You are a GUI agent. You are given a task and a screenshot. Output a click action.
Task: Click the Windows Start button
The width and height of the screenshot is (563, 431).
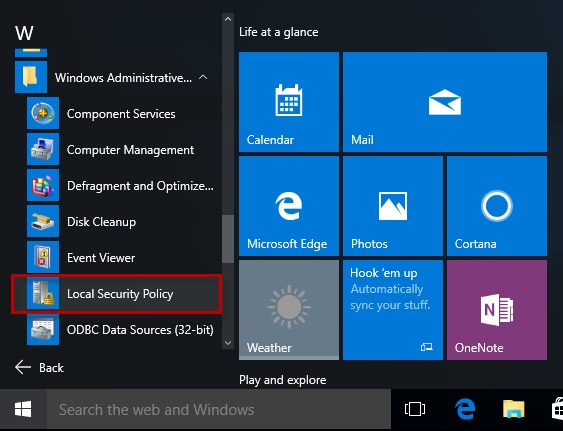pos(23,409)
